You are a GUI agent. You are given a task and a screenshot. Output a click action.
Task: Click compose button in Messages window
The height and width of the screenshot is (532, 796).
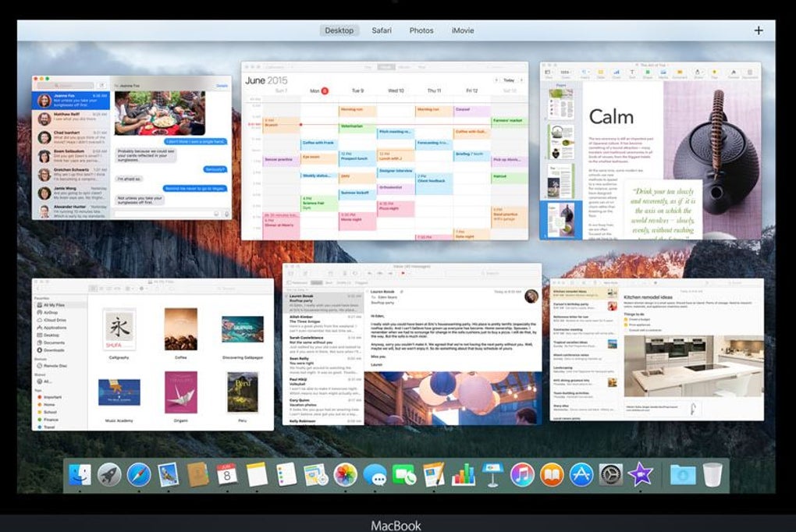(101, 85)
